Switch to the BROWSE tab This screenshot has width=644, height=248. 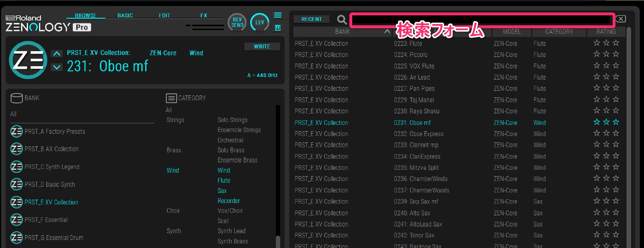[86, 15]
